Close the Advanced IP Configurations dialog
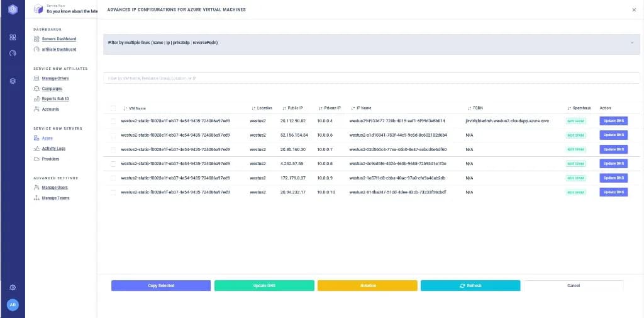Screen dimensions: 644x318 634,10
